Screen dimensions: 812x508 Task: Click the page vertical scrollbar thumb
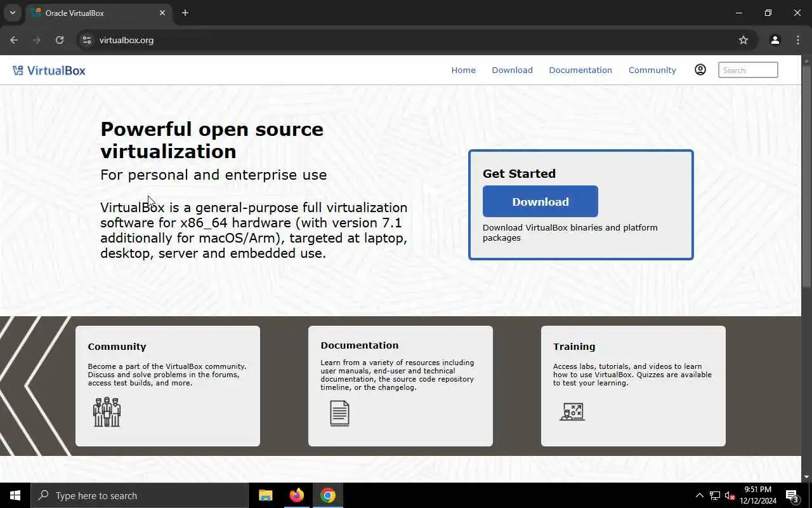(x=806, y=176)
